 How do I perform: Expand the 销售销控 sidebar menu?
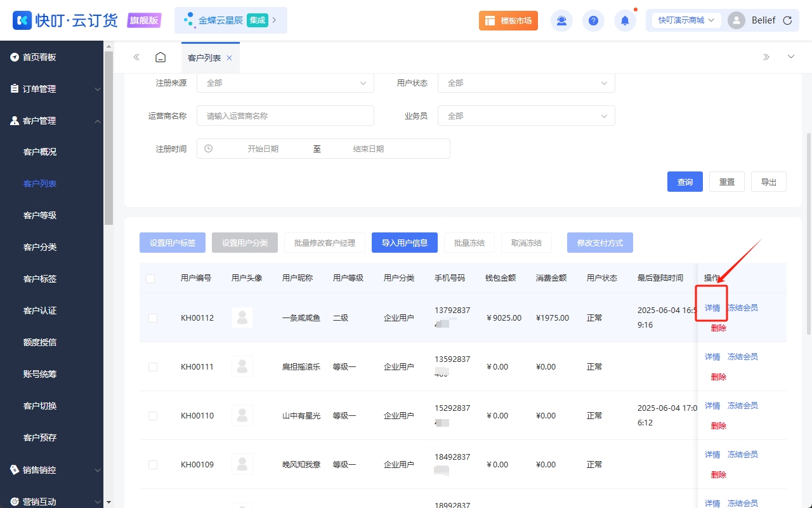point(52,470)
